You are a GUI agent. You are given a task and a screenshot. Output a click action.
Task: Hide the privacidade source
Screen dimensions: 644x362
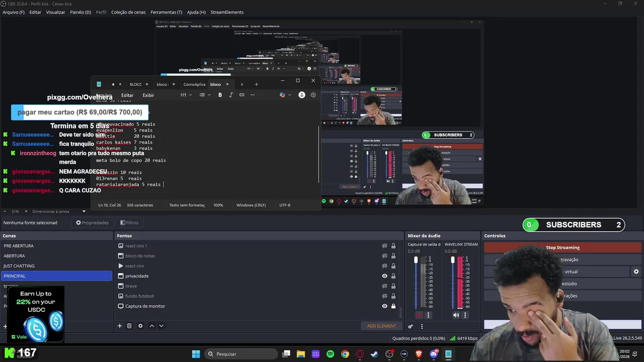click(384, 276)
